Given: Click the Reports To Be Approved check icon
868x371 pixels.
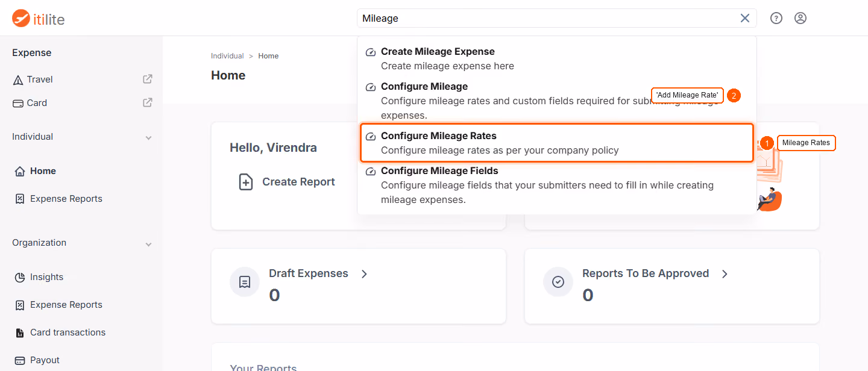Looking at the screenshot, I should [x=558, y=282].
